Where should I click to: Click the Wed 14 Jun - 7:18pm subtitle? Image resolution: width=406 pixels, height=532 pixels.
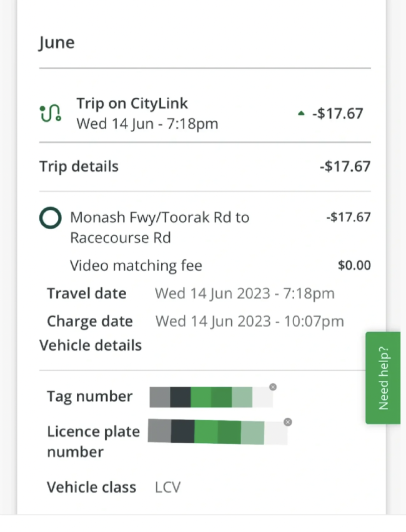[x=147, y=124]
